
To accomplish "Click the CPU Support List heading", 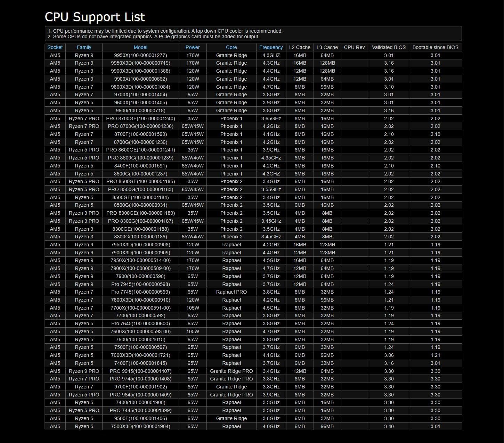I will click(x=95, y=17).
